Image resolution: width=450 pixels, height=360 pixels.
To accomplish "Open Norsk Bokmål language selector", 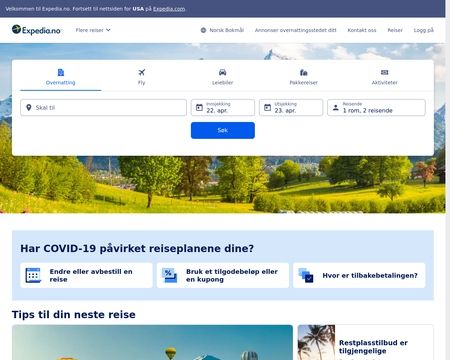I will point(222,30).
